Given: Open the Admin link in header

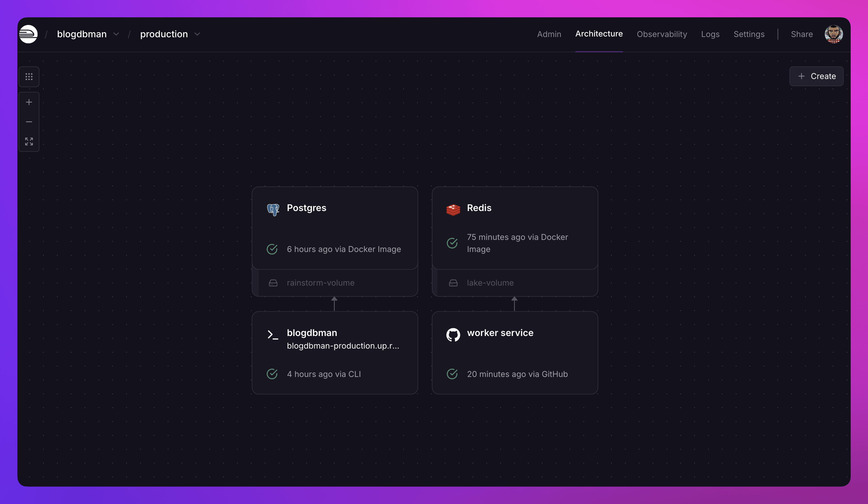Looking at the screenshot, I should point(549,34).
